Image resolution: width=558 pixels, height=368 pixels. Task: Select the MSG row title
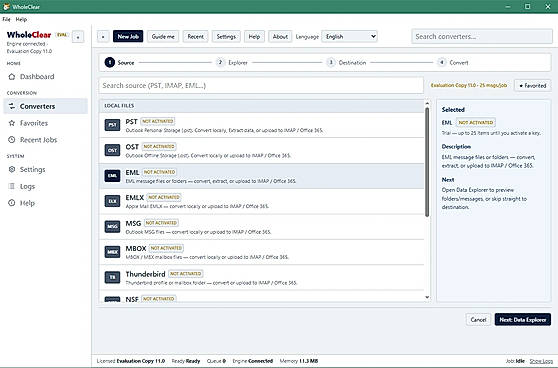(x=133, y=223)
